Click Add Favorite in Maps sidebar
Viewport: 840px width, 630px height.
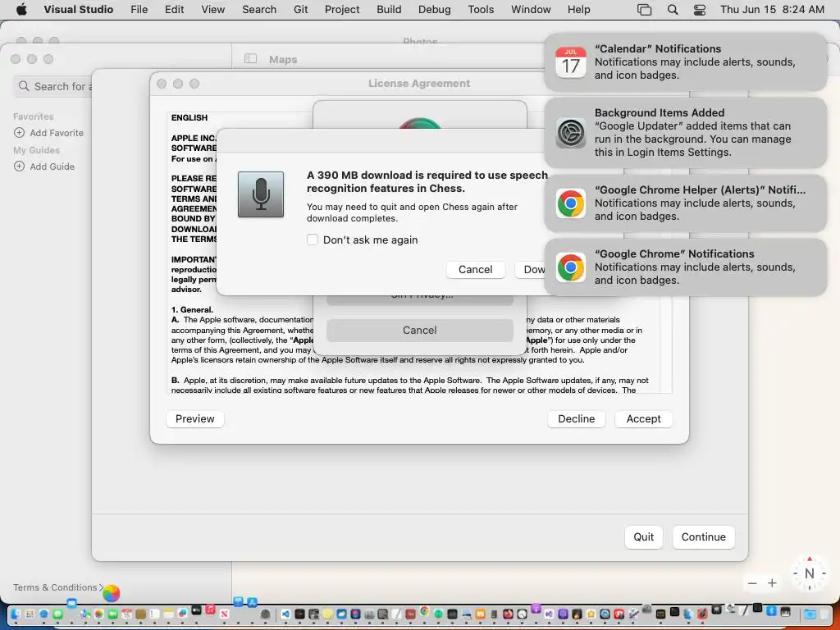tap(57, 132)
